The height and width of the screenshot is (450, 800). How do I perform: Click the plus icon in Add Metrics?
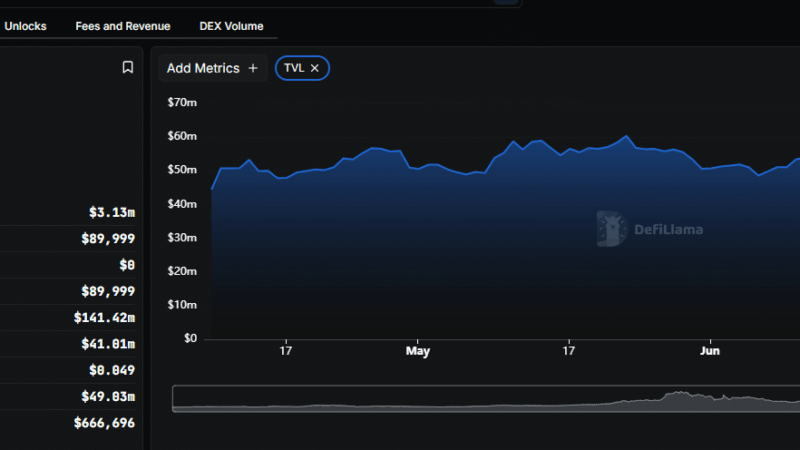[253, 68]
